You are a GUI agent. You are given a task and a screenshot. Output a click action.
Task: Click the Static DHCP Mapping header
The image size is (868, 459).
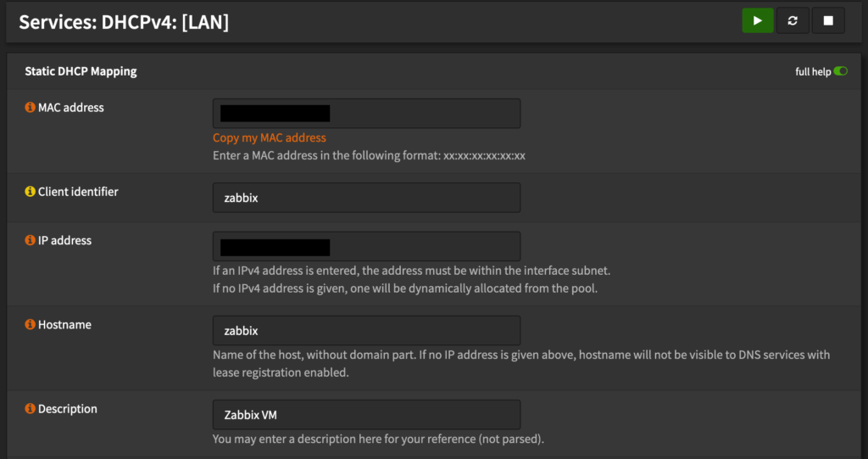[81, 72]
